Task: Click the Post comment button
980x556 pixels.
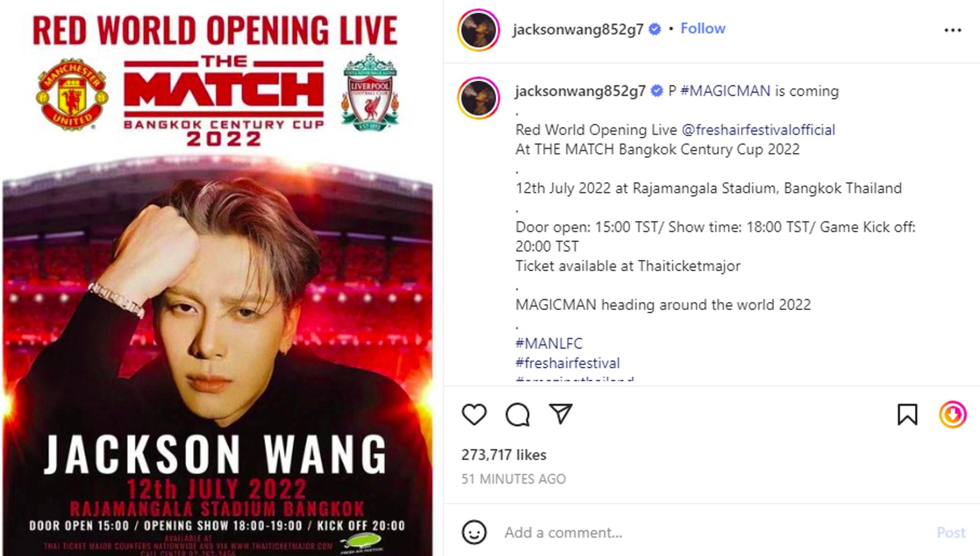Action: coord(950,533)
